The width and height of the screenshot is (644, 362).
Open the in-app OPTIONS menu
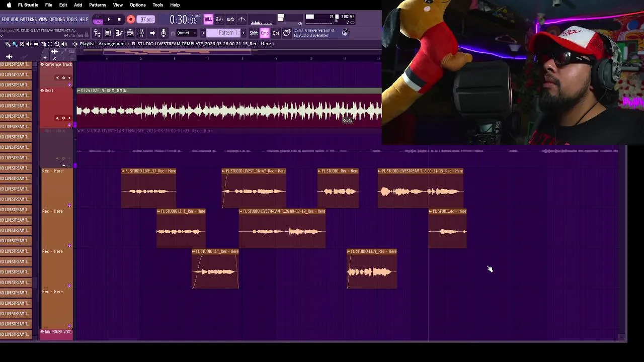[x=57, y=19]
